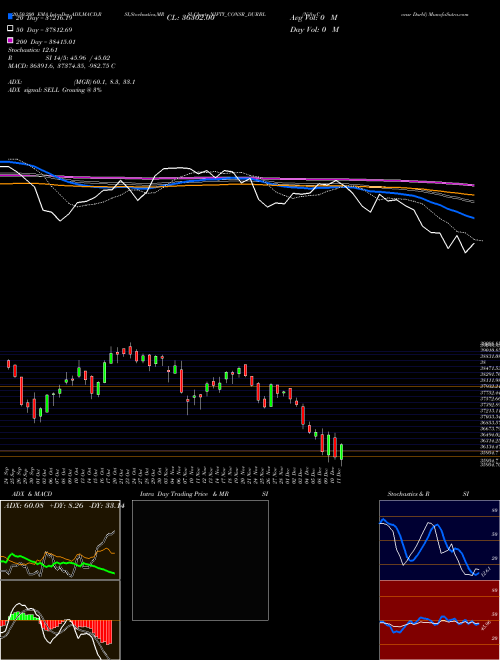Select the '200 Day - 38415.01' legend text

pyautogui.click(x=46, y=42)
